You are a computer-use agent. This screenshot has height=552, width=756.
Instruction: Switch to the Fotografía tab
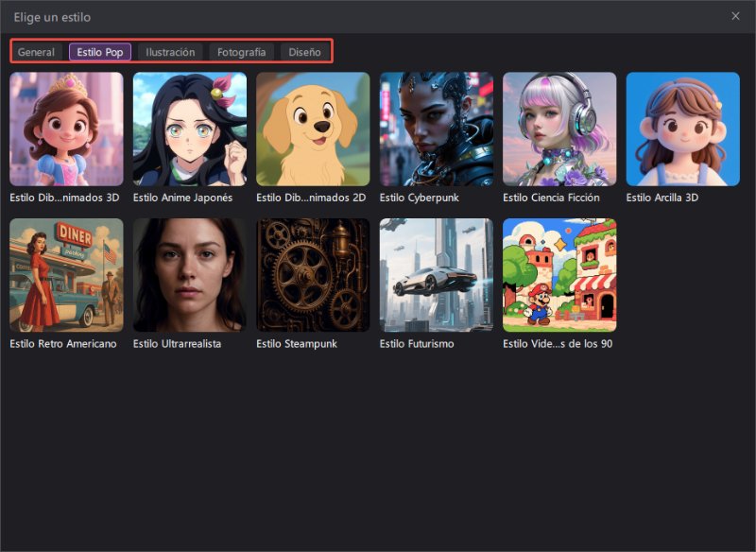[241, 52]
